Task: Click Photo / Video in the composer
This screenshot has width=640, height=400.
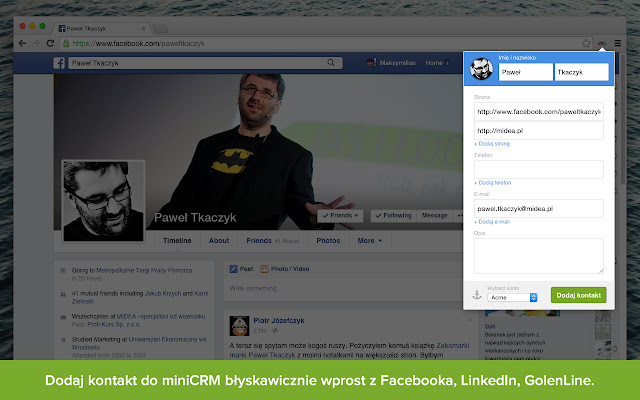Action: click(284, 269)
